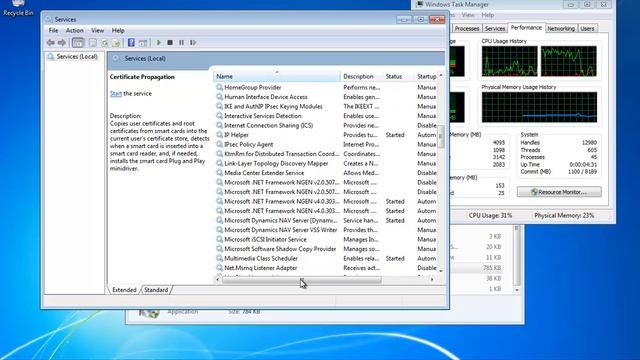
Task: Click the Services (Local) header icon
Action: pyautogui.click(x=116, y=59)
